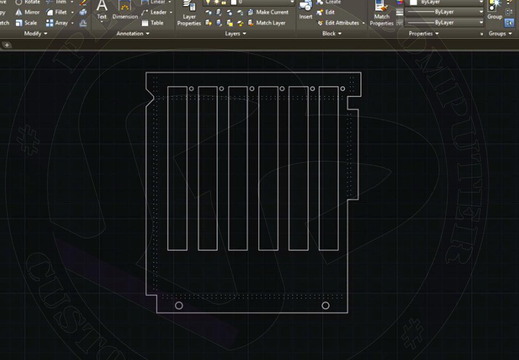
Task: Open the Insert block tool
Action: tap(306, 10)
